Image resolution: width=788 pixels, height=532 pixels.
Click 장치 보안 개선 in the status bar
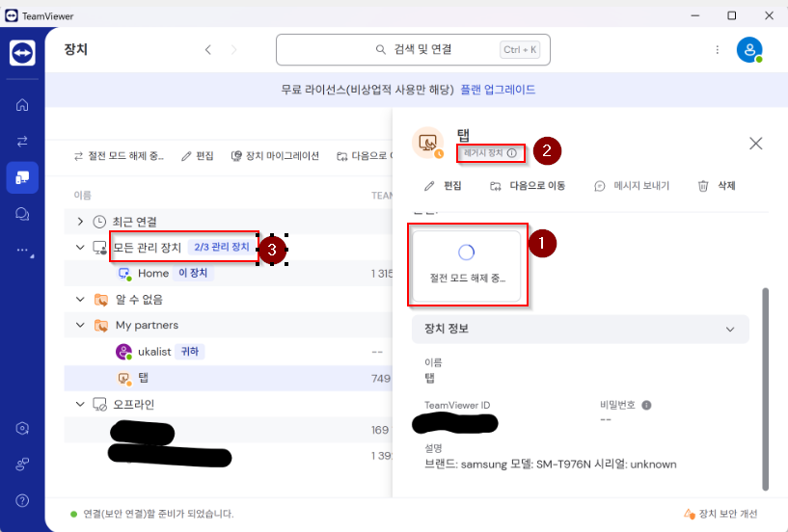tap(720, 514)
